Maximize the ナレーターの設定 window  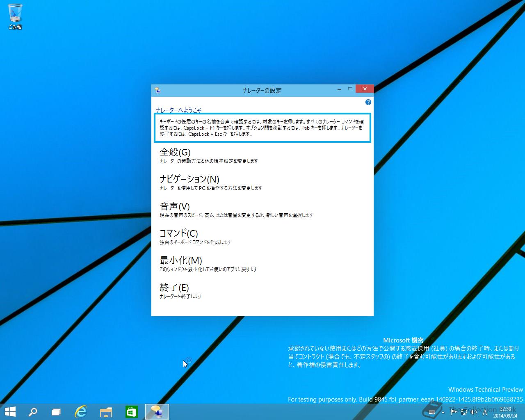(350, 89)
